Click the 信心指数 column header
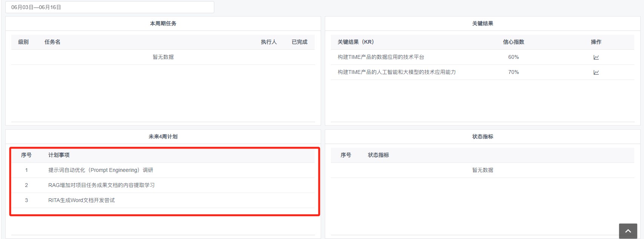 pyautogui.click(x=513, y=42)
